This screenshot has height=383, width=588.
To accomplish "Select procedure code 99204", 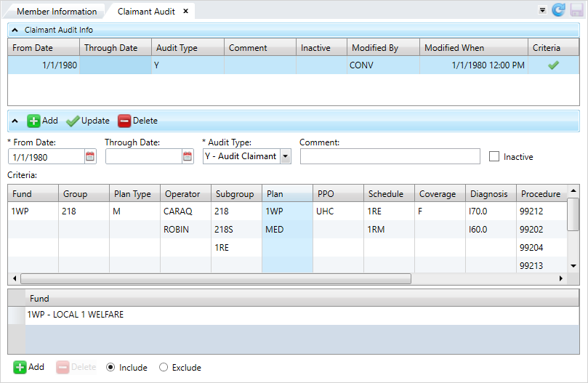I will pos(542,248).
